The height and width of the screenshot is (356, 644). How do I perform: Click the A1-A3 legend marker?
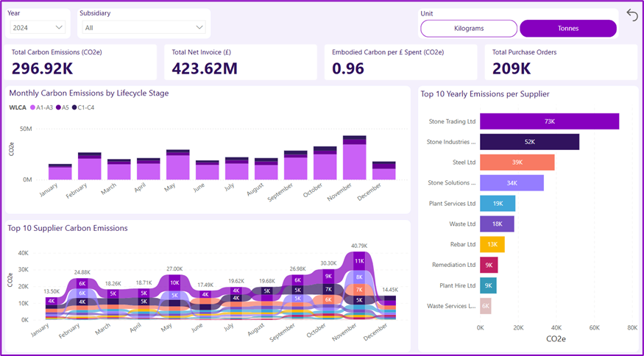(32, 107)
